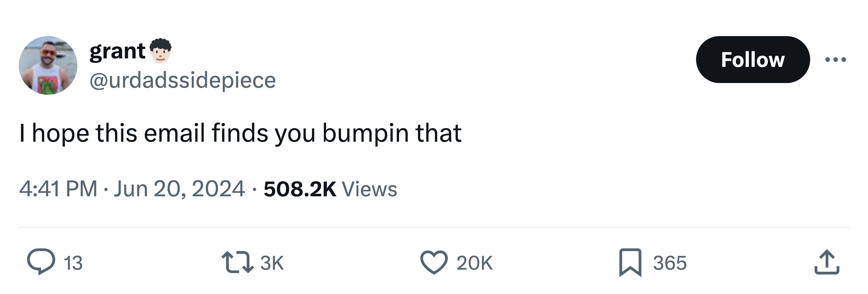The height and width of the screenshot is (294, 868).
Task: Open the @urdadssidepiece handle link
Action: click(x=183, y=80)
